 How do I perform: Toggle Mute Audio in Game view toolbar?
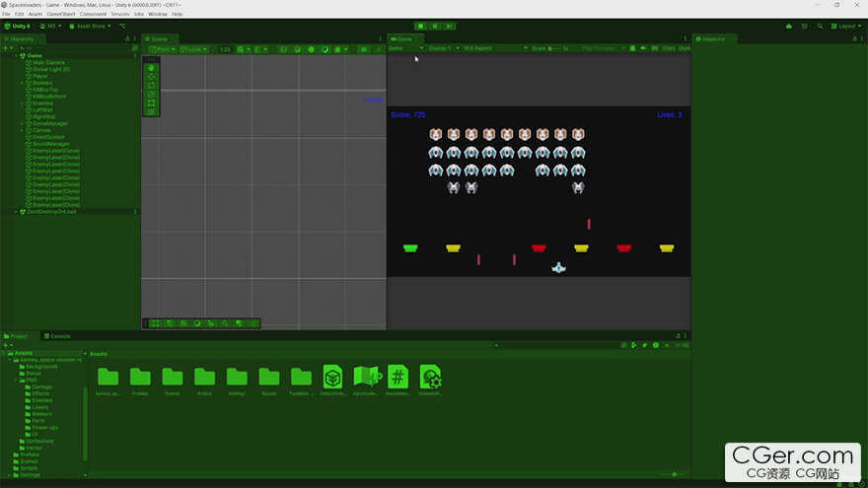[643, 48]
